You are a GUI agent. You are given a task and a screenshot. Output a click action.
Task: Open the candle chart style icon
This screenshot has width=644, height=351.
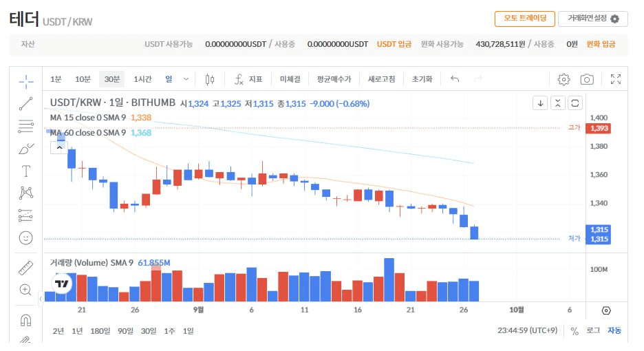click(209, 79)
